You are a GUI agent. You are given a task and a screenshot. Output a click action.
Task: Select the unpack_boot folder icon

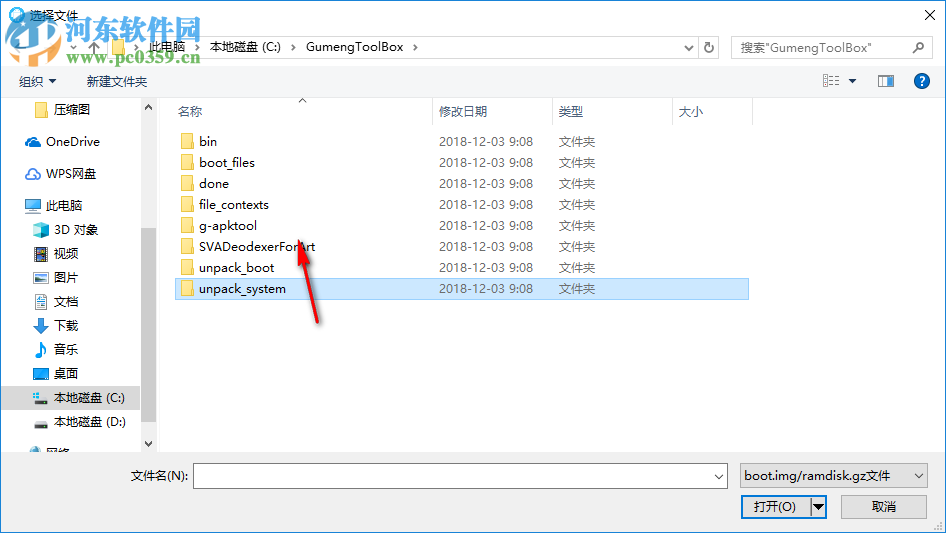(187, 267)
